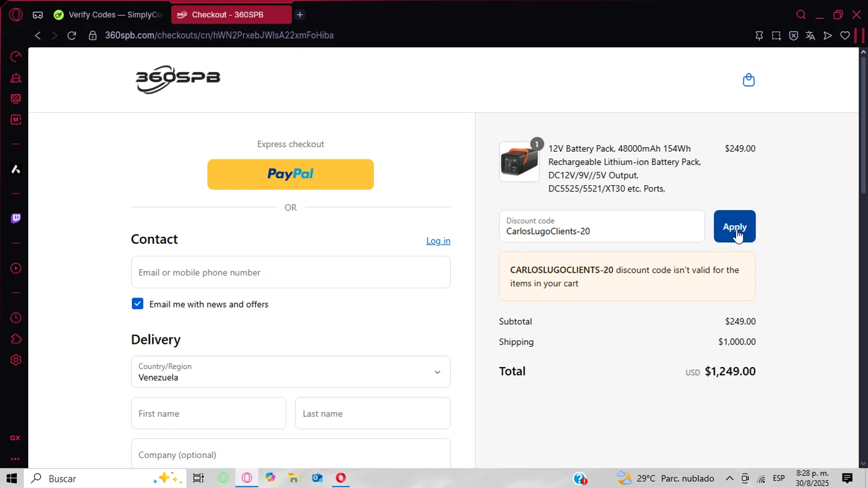Click the workspaces icon beside the tabs
This screenshot has height=488, width=868.
pos(38,14)
